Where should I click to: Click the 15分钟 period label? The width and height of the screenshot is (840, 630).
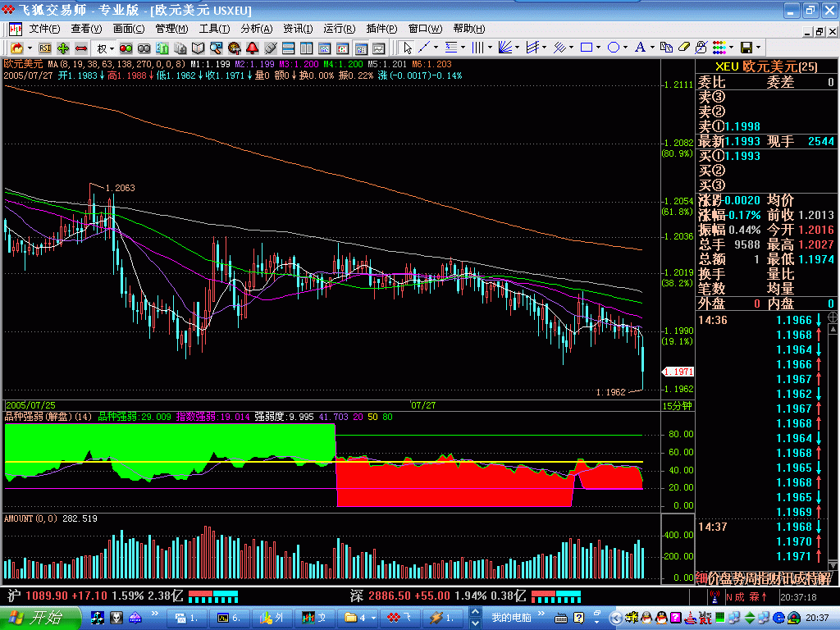pos(677,406)
